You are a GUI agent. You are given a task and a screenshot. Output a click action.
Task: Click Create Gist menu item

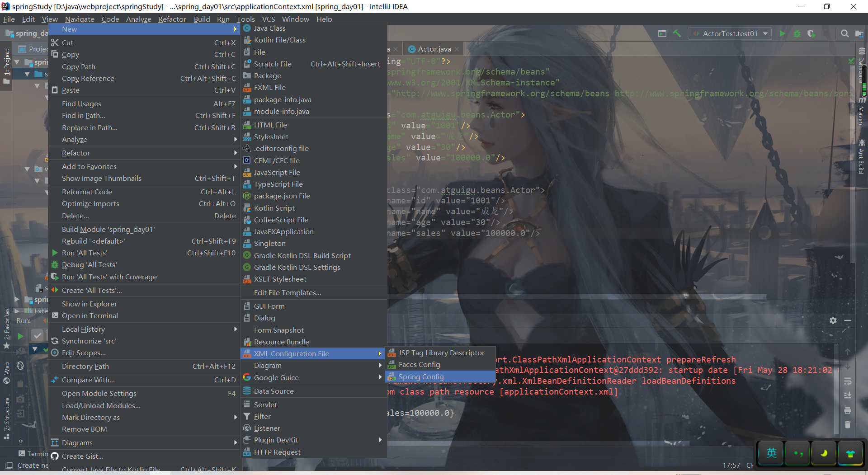pyautogui.click(x=144, y=456)
